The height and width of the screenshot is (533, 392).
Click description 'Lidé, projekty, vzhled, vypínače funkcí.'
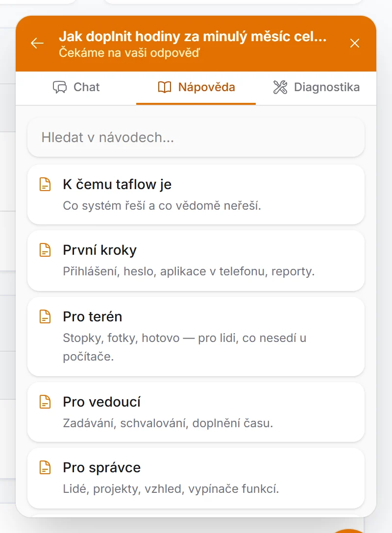click(x=171, y=489)
